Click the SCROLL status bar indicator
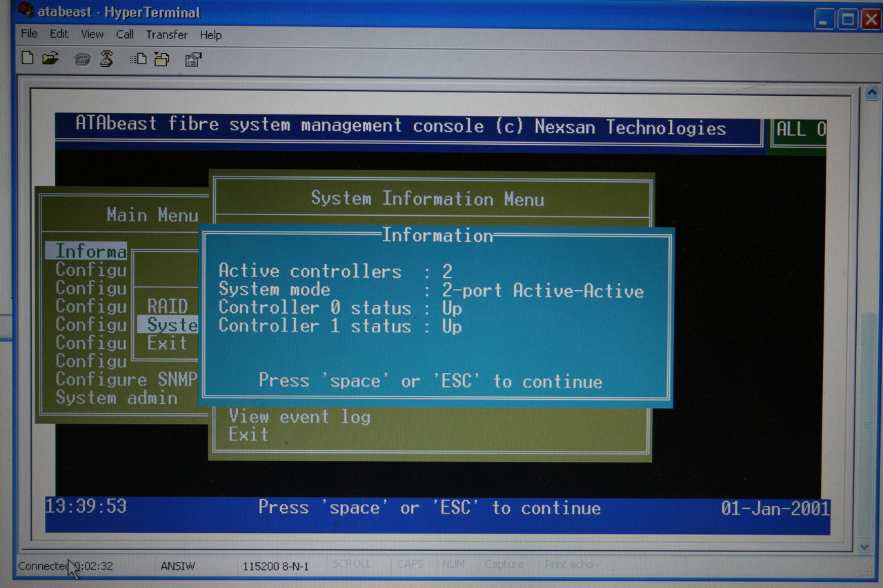Viewport: 883px width, 588px height. (x=351, y=564)
